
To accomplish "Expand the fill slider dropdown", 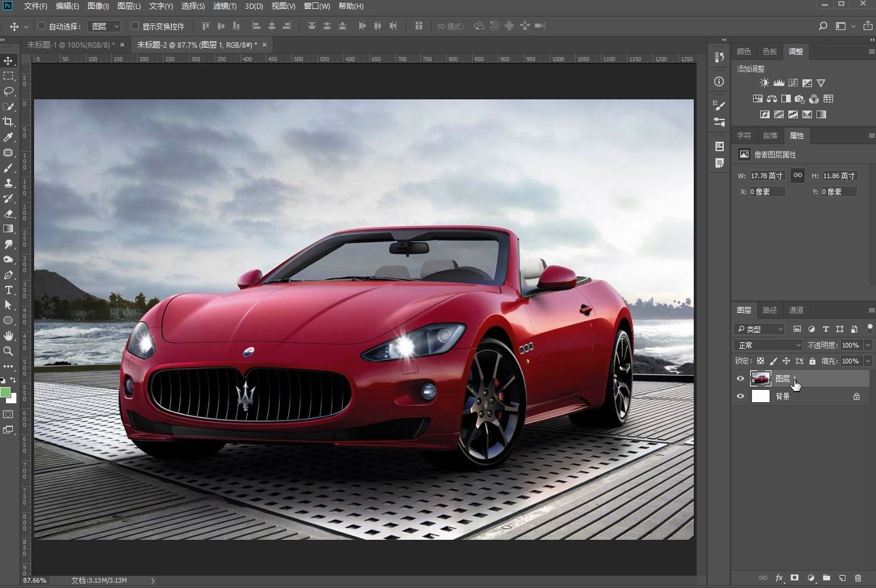I will pyautogui.click(x=868, y=361).
